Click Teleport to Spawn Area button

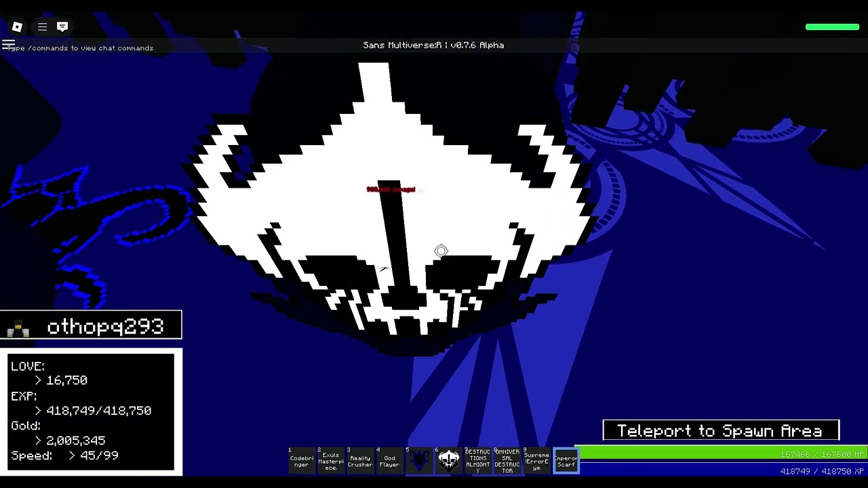point(721,431)
